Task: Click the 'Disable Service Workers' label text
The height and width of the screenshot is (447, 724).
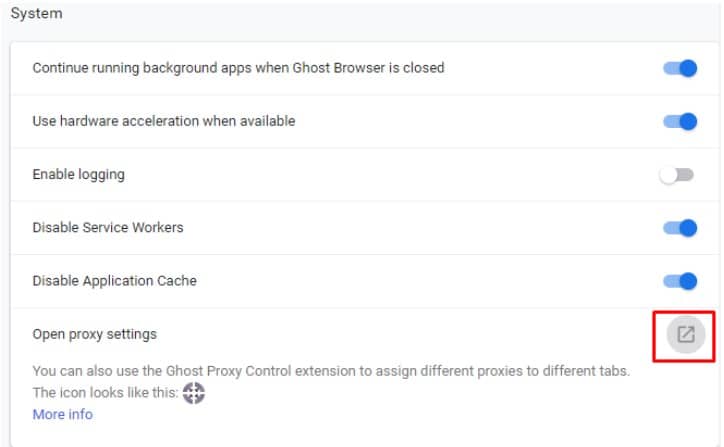Action: pyautogui.click(x=108, y=227)
